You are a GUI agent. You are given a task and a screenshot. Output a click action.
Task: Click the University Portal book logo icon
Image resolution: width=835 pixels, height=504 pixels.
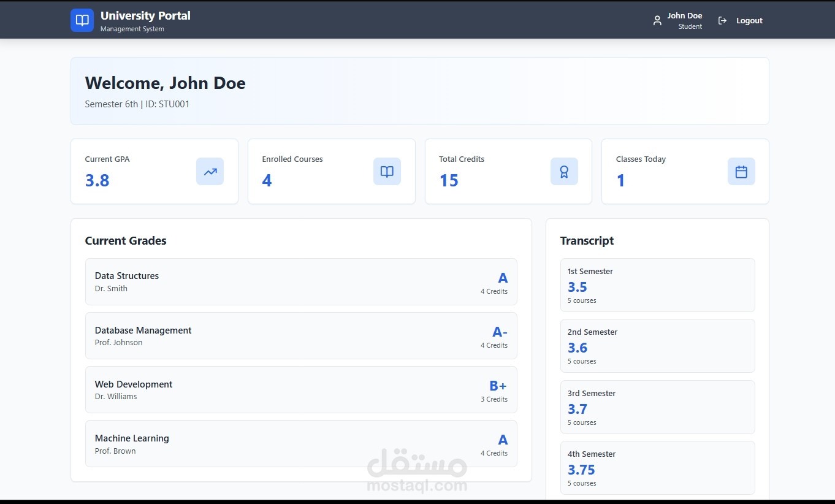[x=82, y=20]
